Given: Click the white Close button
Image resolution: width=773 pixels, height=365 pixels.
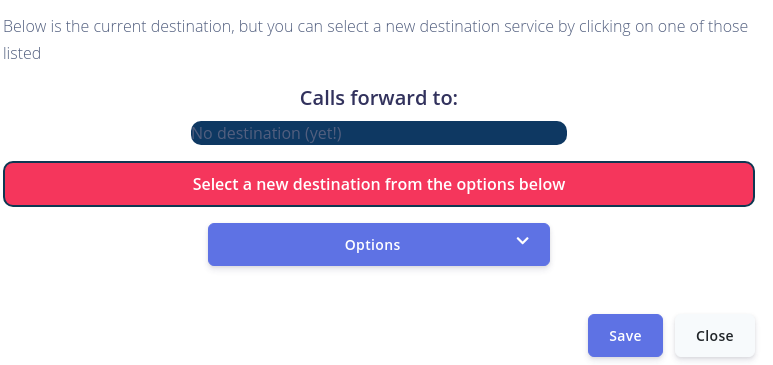Looking at the screenshot, I should click(714, 335).
